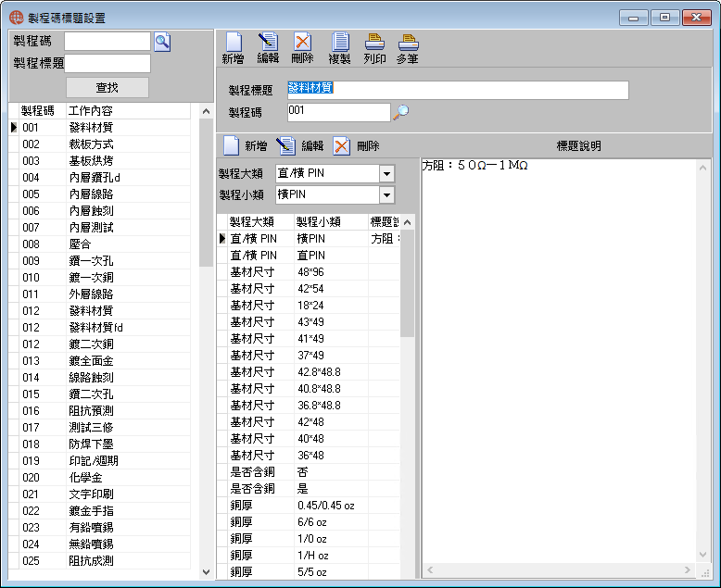
Task: Select row 022 鍍金手指
Action: pyautogui.click(x=99, y=511)
